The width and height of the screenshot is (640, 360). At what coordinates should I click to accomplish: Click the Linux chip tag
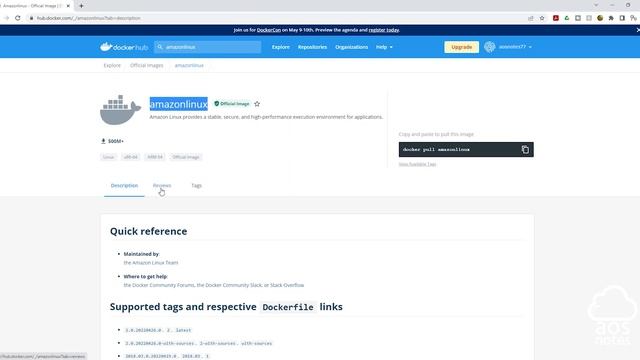click(109, 157)
